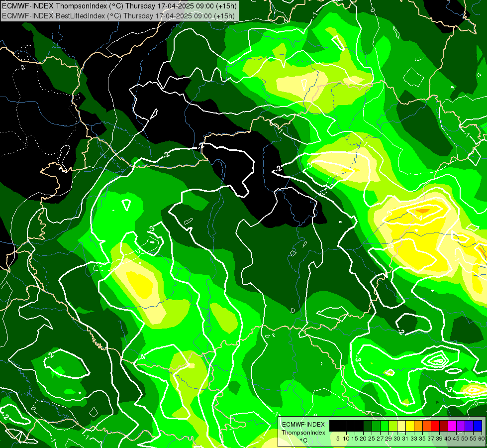Select the yellow-green 29–30 legend swatch

point(393,426)
